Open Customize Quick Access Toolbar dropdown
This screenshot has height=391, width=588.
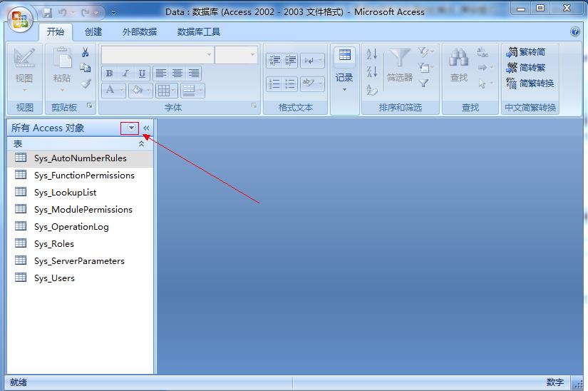(x=113, y=13)
